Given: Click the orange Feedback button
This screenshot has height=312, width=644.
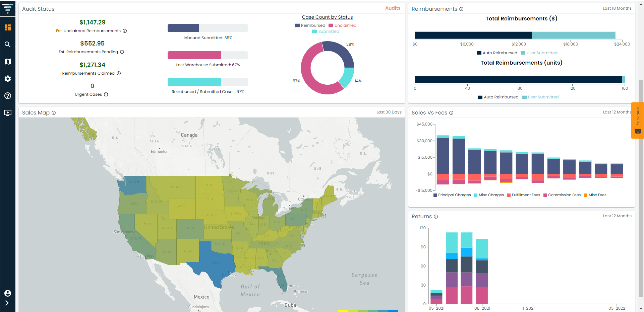Looking at the screenshot, I should click(x=637, y=121).
